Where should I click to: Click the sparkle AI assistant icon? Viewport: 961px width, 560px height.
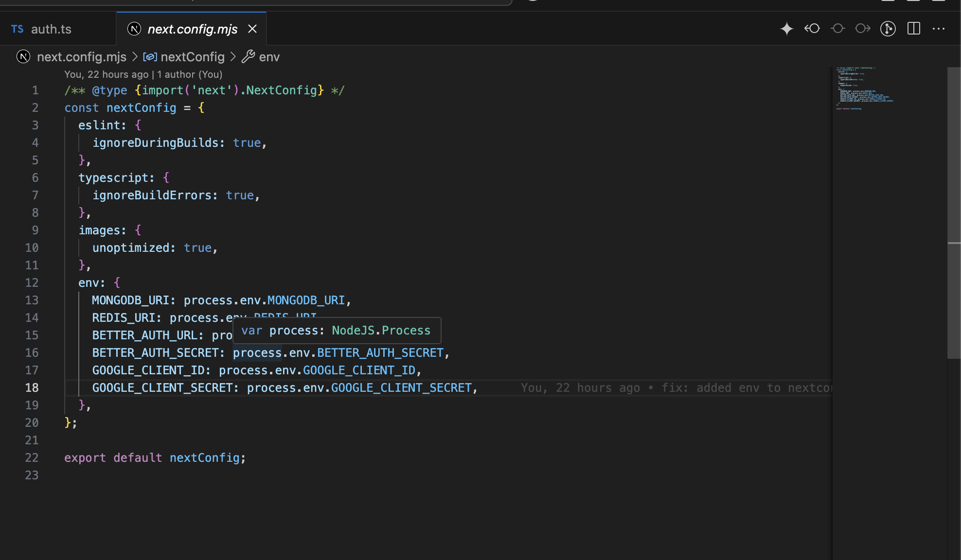click(x=786, y=29)
